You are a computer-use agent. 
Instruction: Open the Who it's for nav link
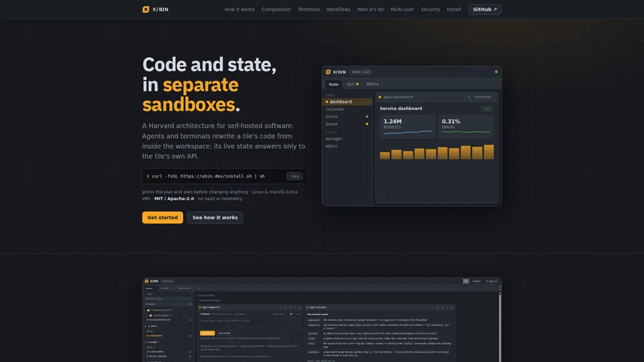coord(370,9)
